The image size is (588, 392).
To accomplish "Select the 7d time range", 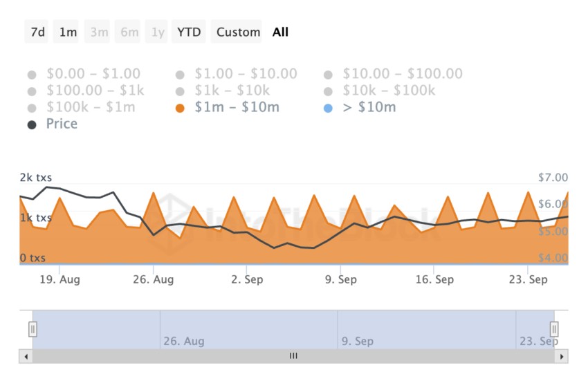I will coord(37,32).
